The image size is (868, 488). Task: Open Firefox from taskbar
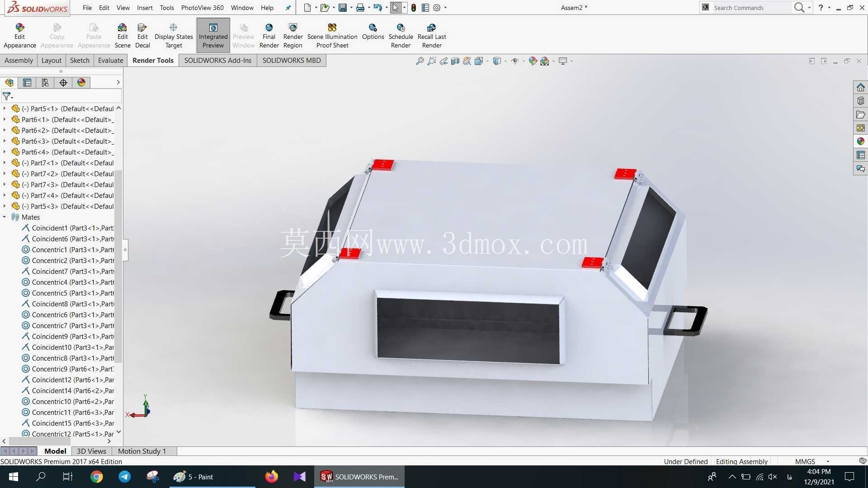click(x=271, y=477)
